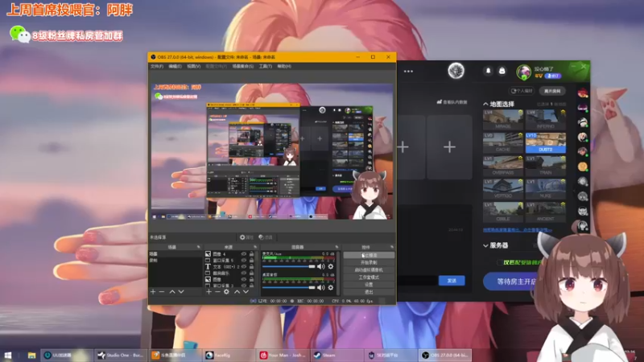Click 离开房间 leave room button
Image resolution: width=644 pixels, height=362 pixels.
pos(552,91)
